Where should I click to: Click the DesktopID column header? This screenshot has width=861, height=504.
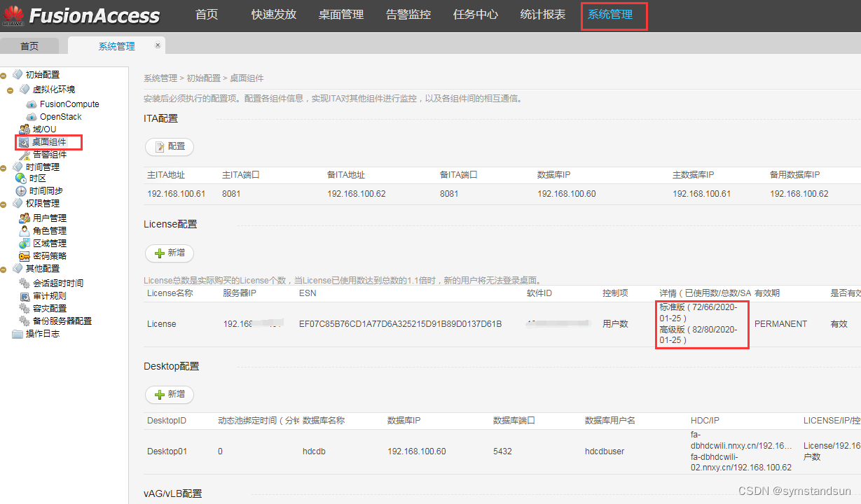[x=167, y=421]
